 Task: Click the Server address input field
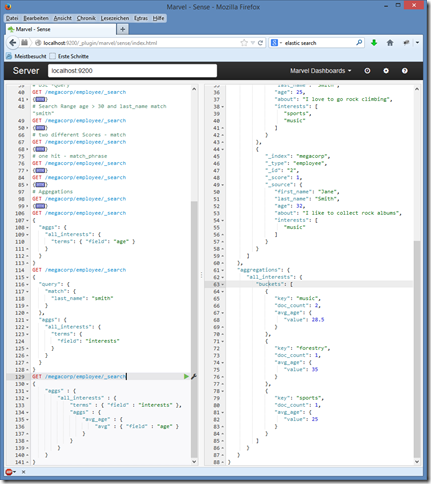(x=132, y=71)
